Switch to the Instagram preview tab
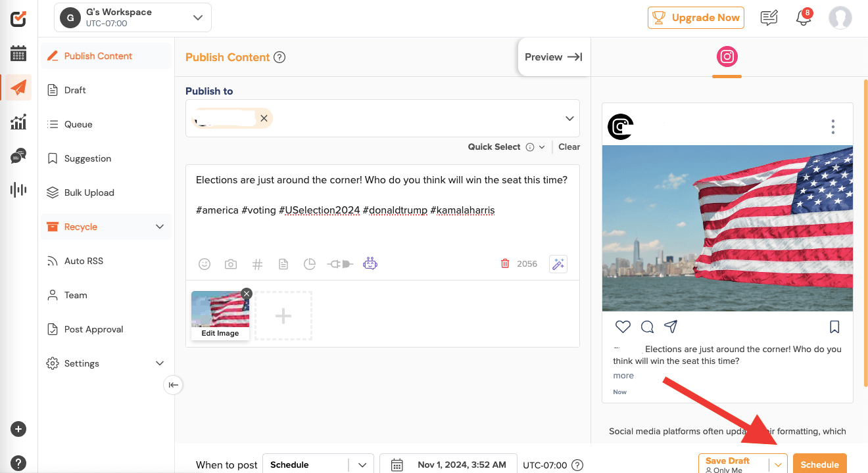This screenshot has width=868, height=473. (x=727, y=56)
